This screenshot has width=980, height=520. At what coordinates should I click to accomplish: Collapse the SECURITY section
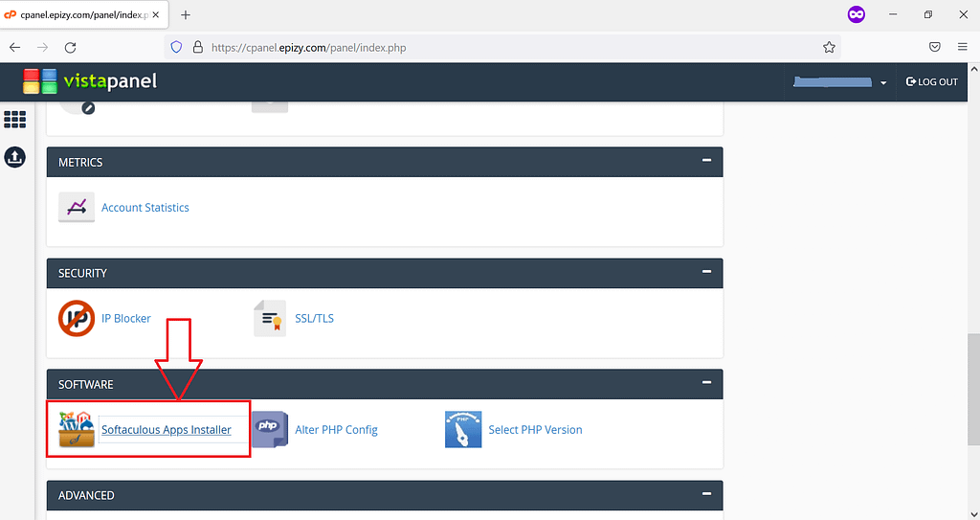[707, 272]
